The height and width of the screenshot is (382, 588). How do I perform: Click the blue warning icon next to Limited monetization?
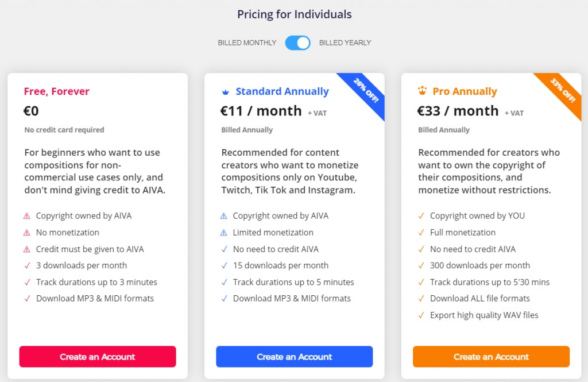coord(223,233)
